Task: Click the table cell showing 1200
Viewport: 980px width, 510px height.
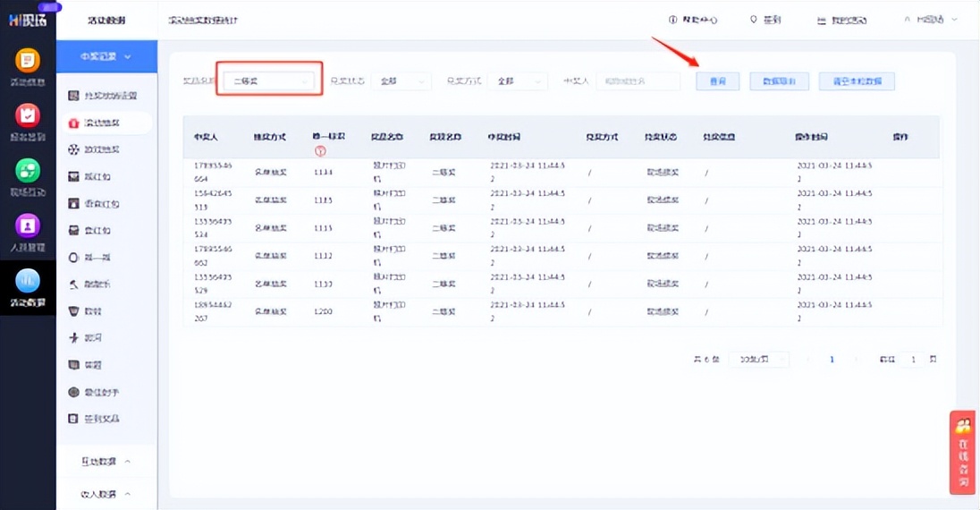Action: click(x=323, y=311)
